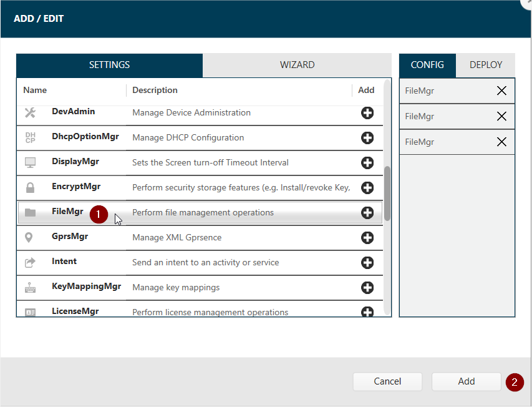Remove the first FileMgr with its X
The image size is (532, 407).
[501, 91]
